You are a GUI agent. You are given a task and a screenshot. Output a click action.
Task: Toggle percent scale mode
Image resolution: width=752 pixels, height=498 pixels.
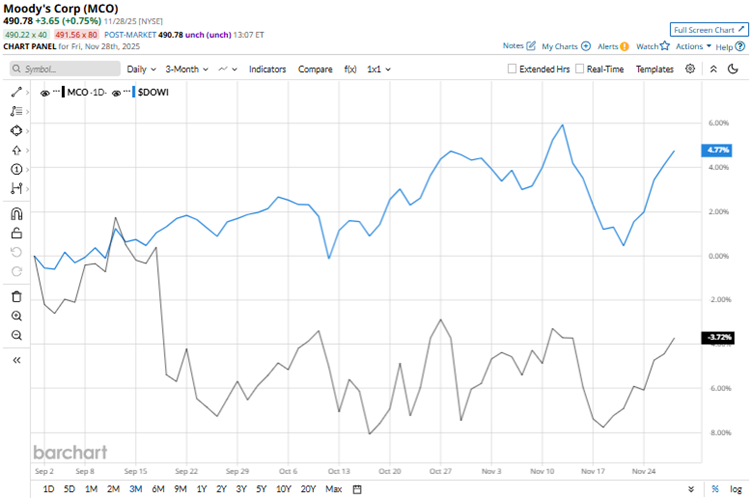[715, 489]
